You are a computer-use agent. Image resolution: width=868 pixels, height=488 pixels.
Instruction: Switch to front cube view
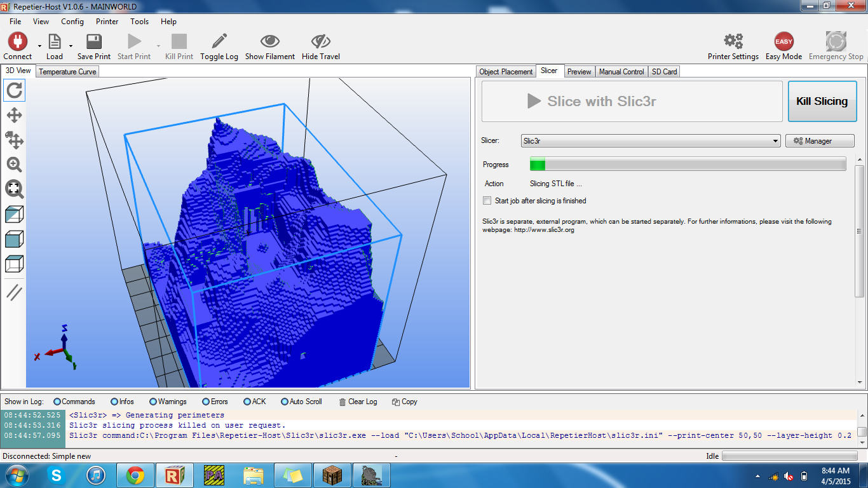point(14,239)
